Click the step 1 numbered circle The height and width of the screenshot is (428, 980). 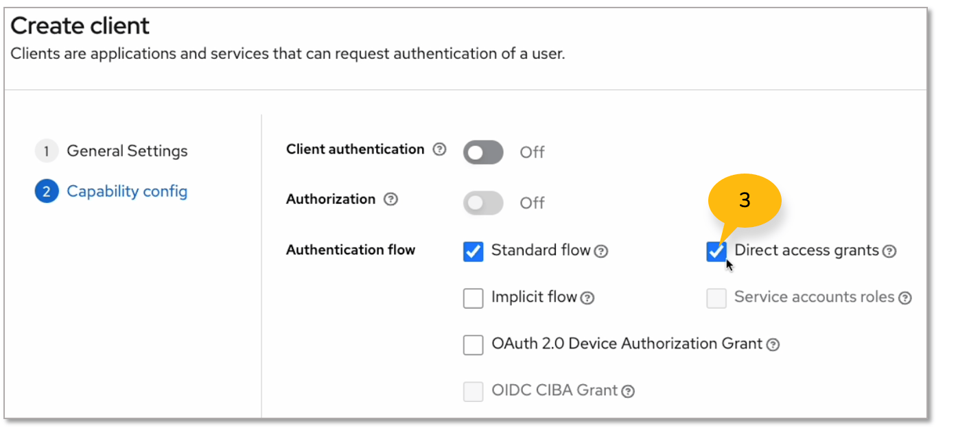[46, 151]
